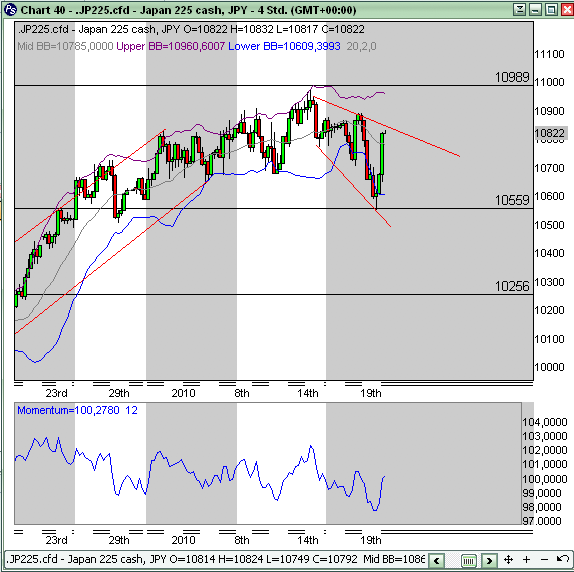Click the Mid BB=10785,0000 indicator label

pos(65,46)
